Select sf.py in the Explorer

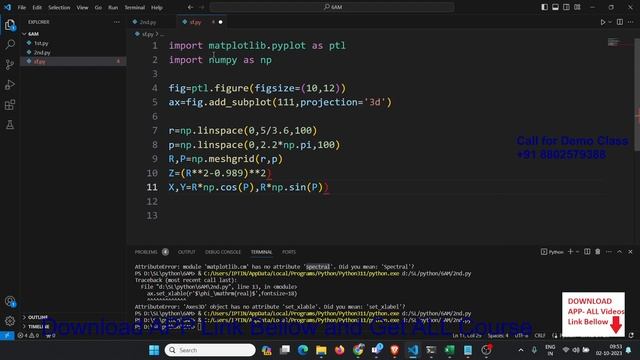coord(40,62)
